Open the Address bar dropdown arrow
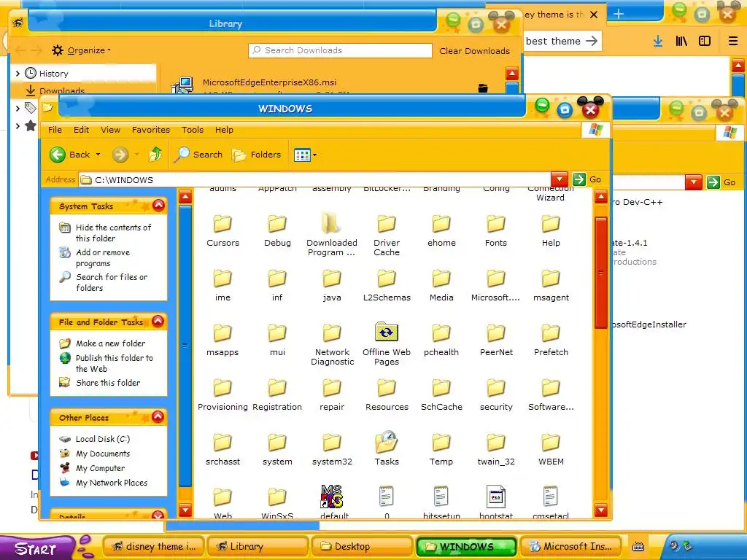 pyautogui.click(x=560, y=179)
